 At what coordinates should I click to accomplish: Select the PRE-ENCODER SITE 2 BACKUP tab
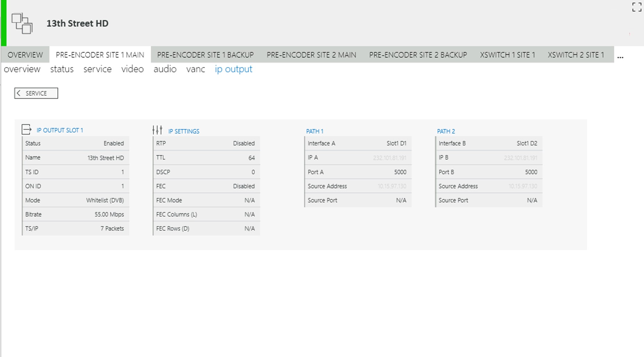tap(418, 55)
